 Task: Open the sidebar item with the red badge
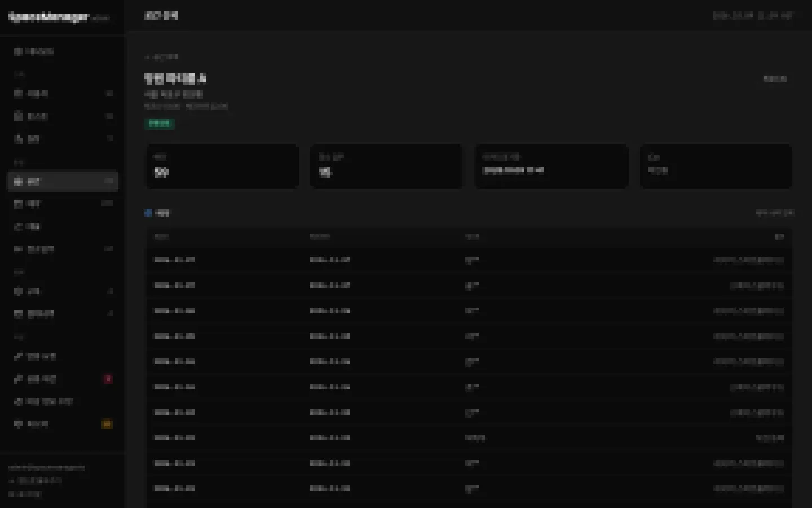[63, 379]
